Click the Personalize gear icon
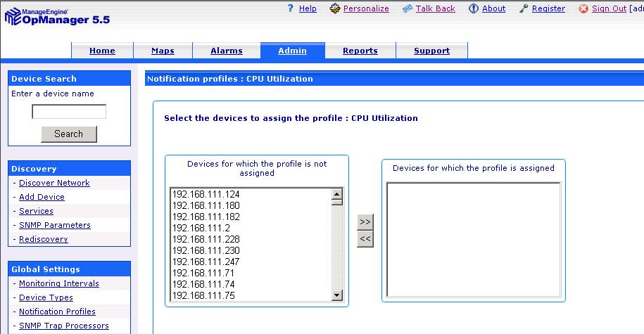644x334 pixels. click(335, 8)
